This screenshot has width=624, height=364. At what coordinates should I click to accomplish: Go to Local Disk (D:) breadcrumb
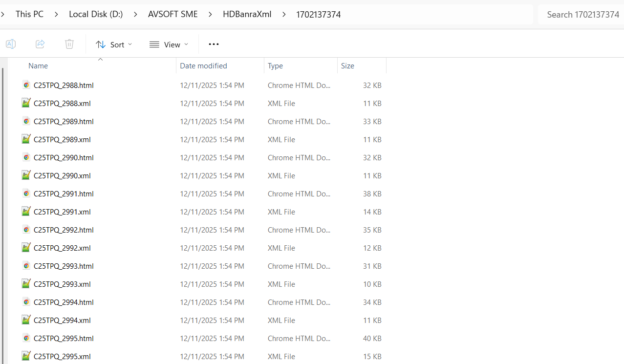(x=103, y=15)
